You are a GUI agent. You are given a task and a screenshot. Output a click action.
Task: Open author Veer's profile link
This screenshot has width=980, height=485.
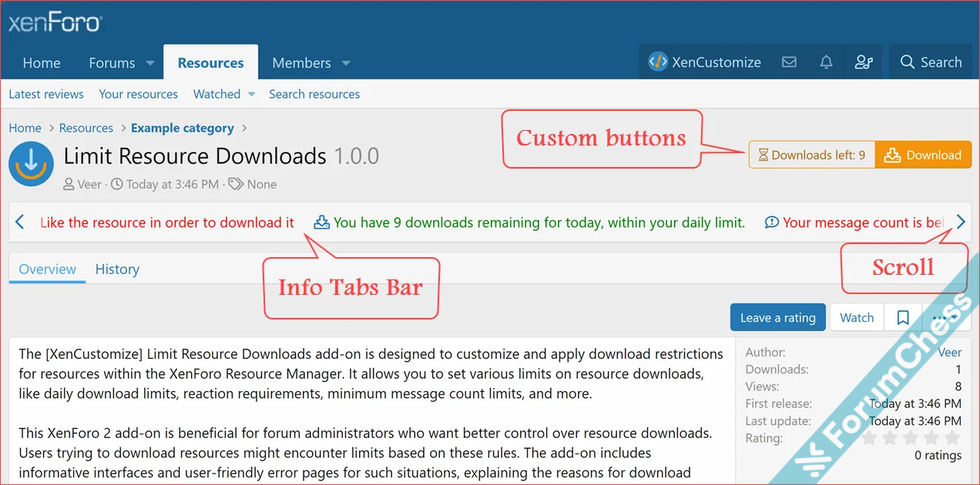coord(949,353)
